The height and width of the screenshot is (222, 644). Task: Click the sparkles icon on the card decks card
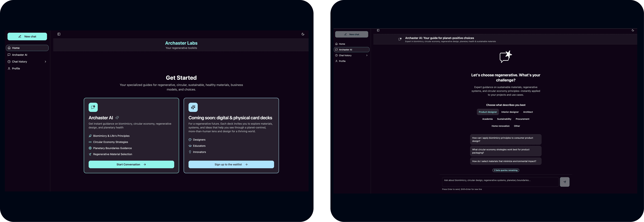pos(193,107)
